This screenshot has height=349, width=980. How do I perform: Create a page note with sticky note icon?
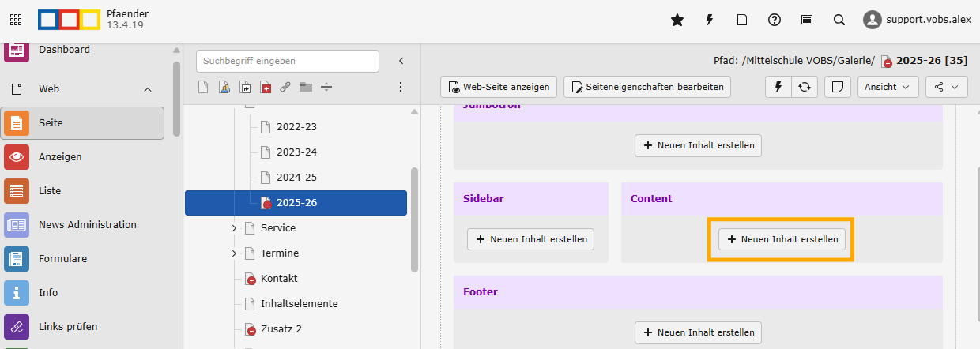[837, 87]
